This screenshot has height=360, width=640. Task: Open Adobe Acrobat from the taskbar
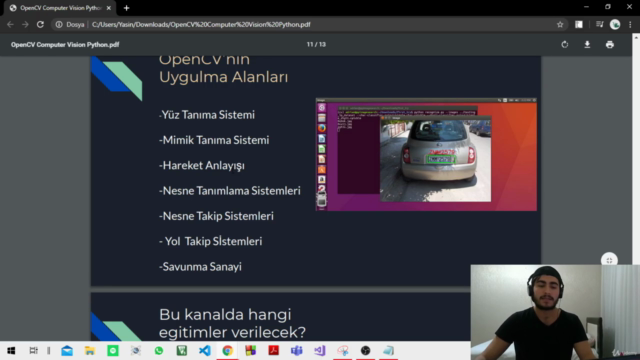[273, 350]
